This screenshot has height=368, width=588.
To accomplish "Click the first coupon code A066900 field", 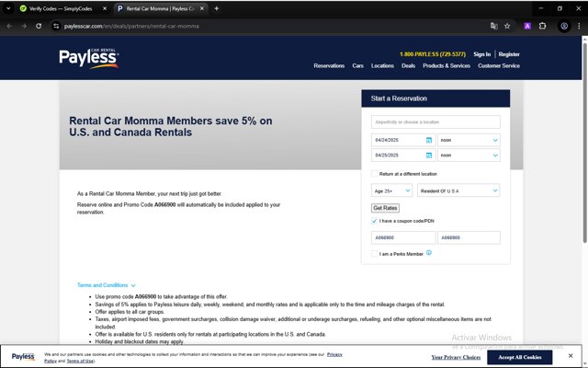I will (403, 237).
